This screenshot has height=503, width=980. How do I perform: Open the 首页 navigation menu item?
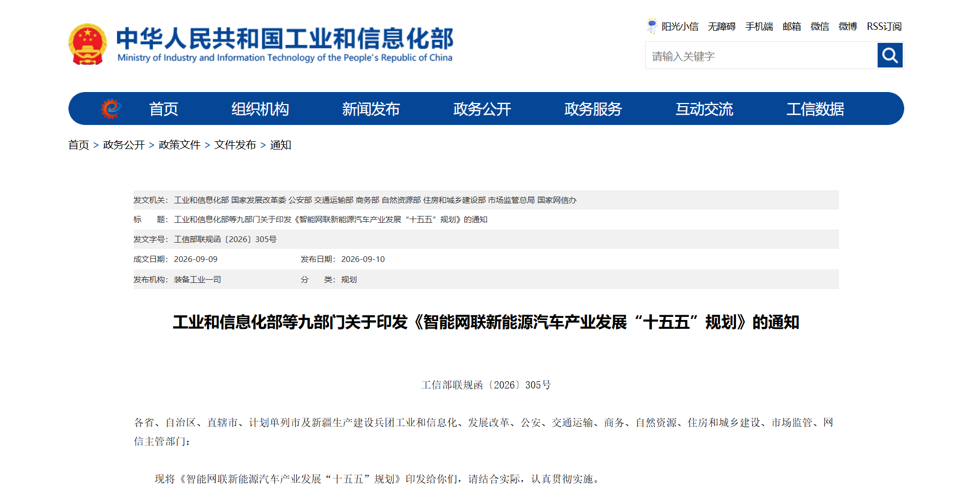pos(164,109)
